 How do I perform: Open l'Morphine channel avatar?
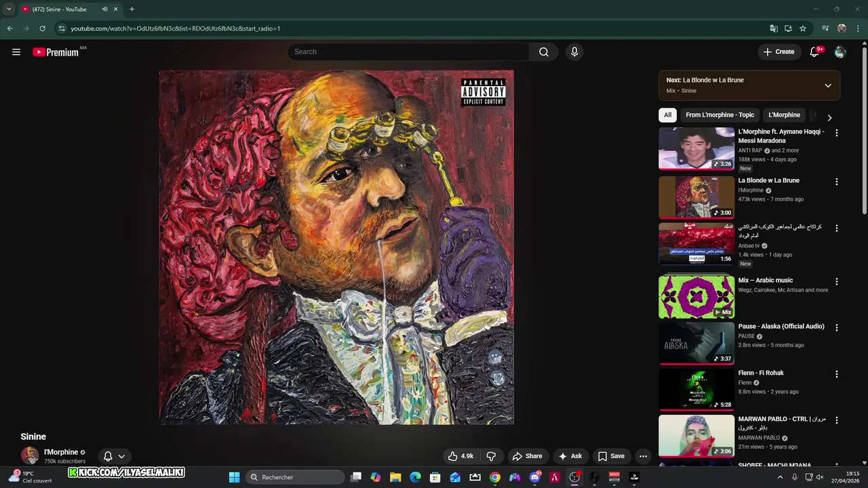[x=30, y=456]
